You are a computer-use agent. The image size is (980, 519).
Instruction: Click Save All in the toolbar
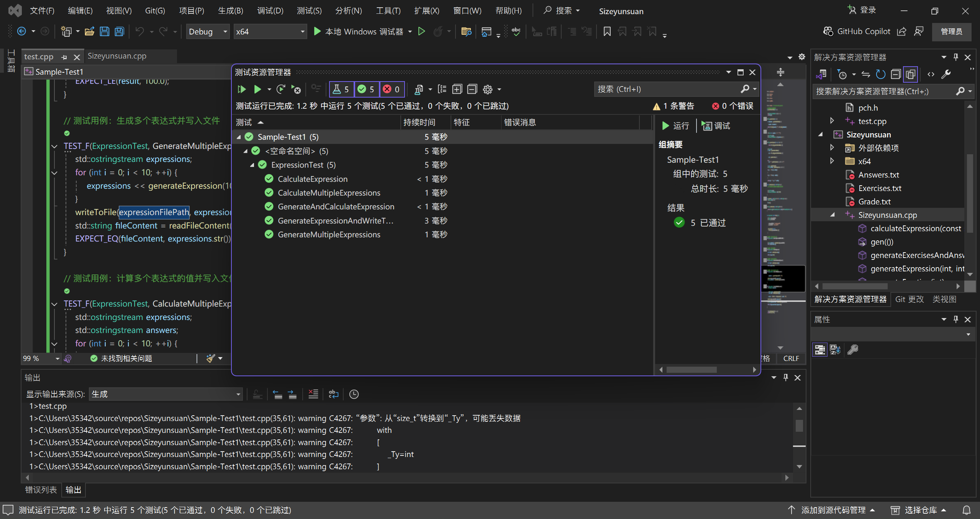120,31
